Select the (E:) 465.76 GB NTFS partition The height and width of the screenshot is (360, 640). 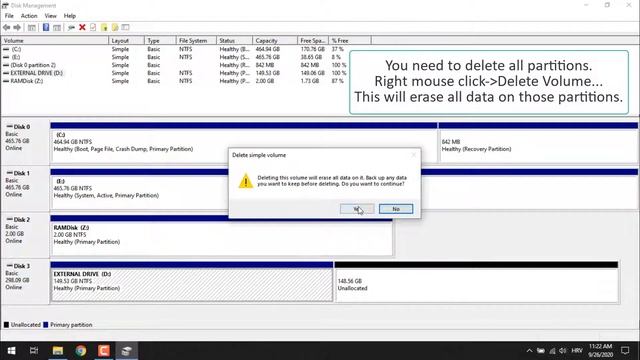coord(139,188)
